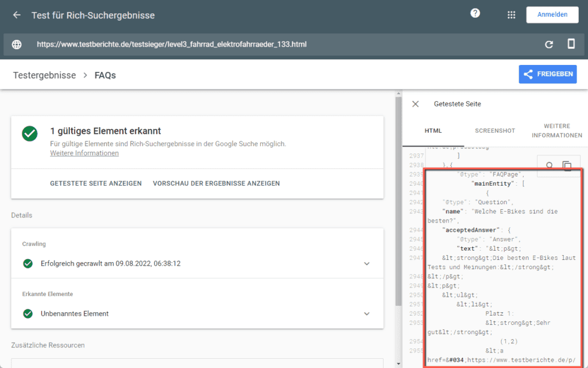Click VORSCHAU DER ERGEBNISSE ANZEIGEN
Image resolution: width=588 pixels, height=368 pixels.
pyautogui.click(x=216, y=183)
